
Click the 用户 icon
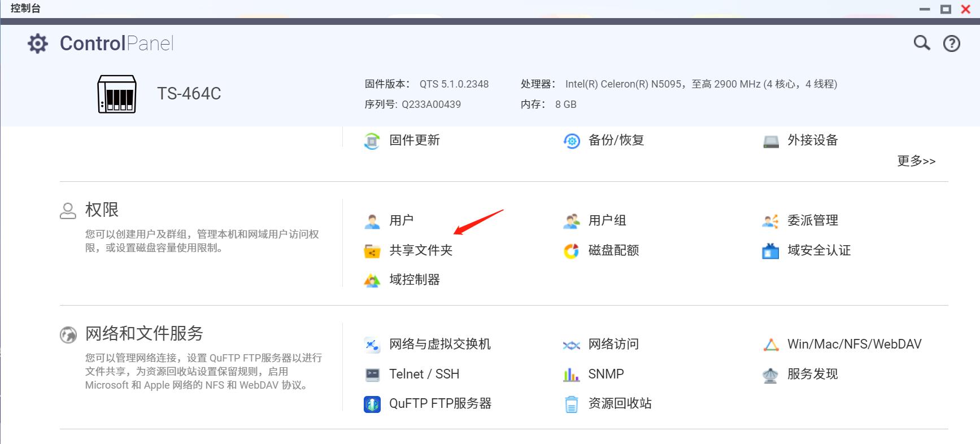pyautogui.click(x=372, y=221)
